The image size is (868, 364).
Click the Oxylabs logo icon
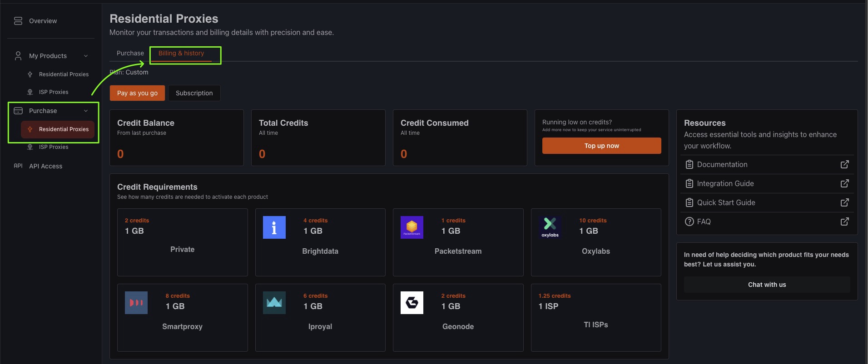click(x=550, y=226)
